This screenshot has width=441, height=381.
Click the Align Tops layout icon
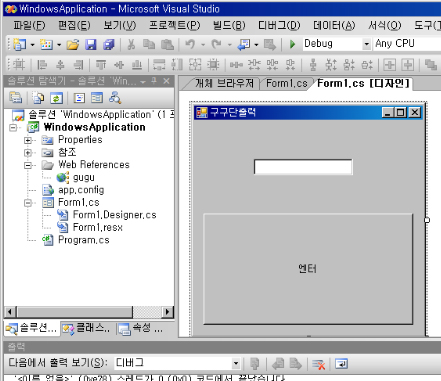pyautogui.click(x=101, y=64)
